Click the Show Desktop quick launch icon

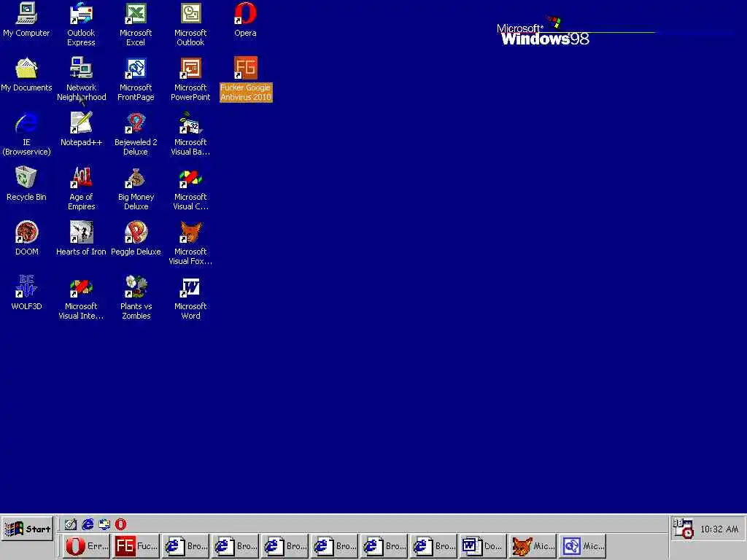(71, 524)
